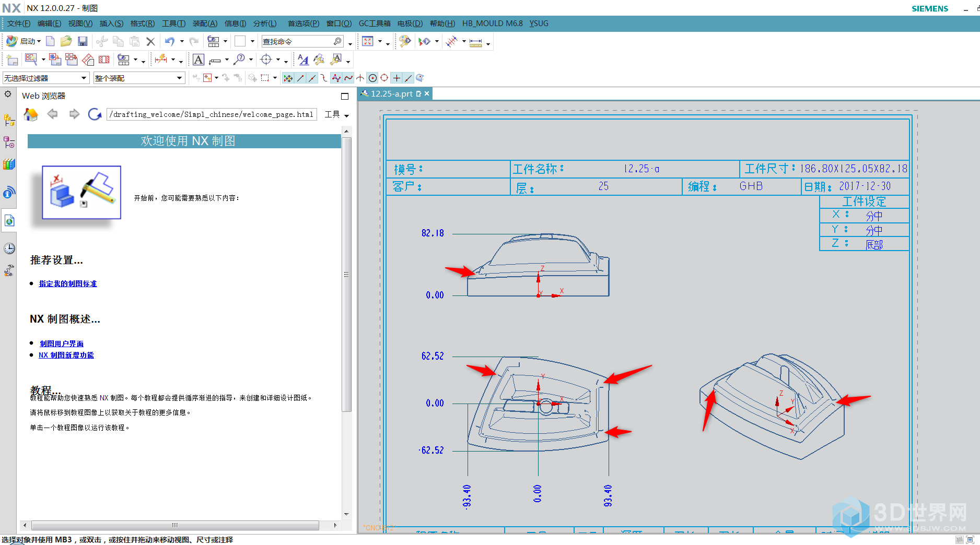Toggle Arc Center snap option
The width and height of the screenshot is (980, 545).
[372, 78]
